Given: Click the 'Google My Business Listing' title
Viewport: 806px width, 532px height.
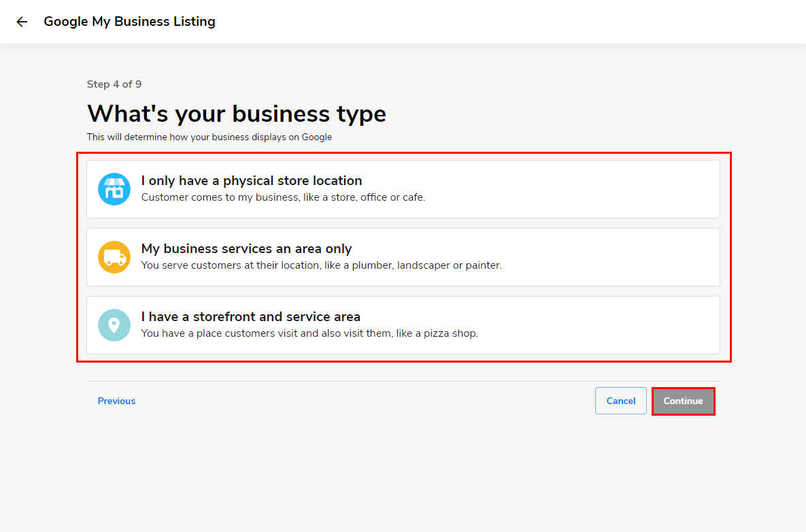Looking at the screenshot, I should (129, 22).
